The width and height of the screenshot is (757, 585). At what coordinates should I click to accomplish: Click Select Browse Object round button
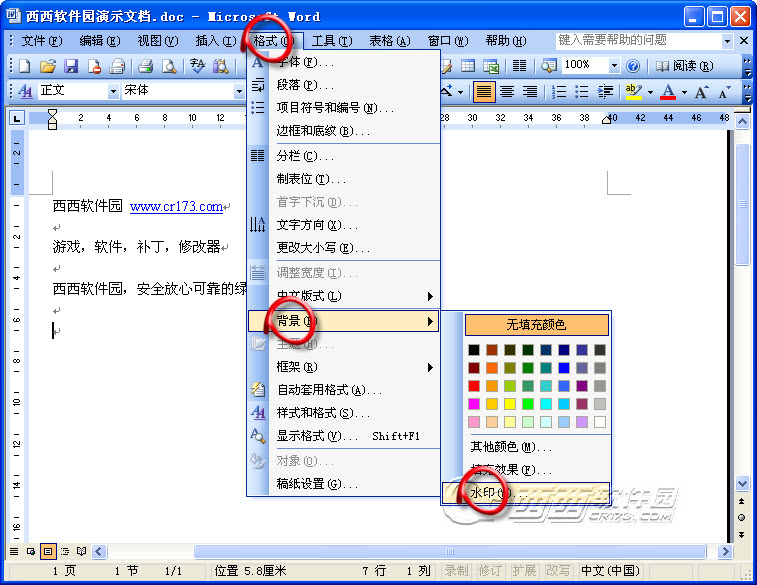click(x=742, y=517)
